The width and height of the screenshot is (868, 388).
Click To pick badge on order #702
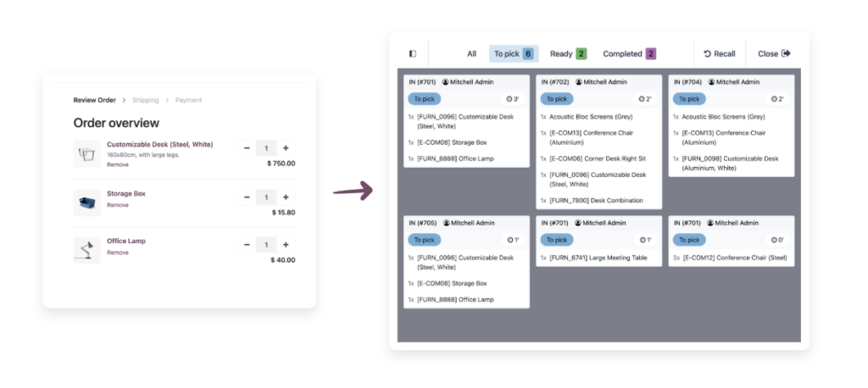[555, 98]
